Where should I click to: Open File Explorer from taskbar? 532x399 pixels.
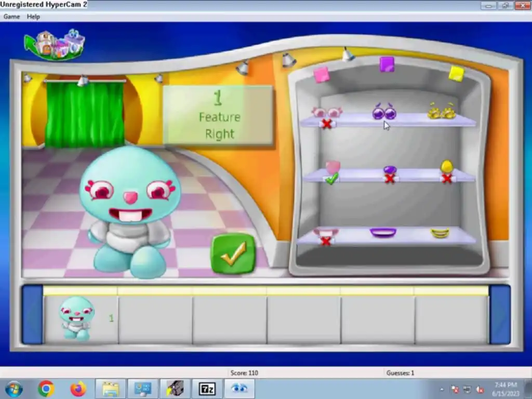coord(111,389)
